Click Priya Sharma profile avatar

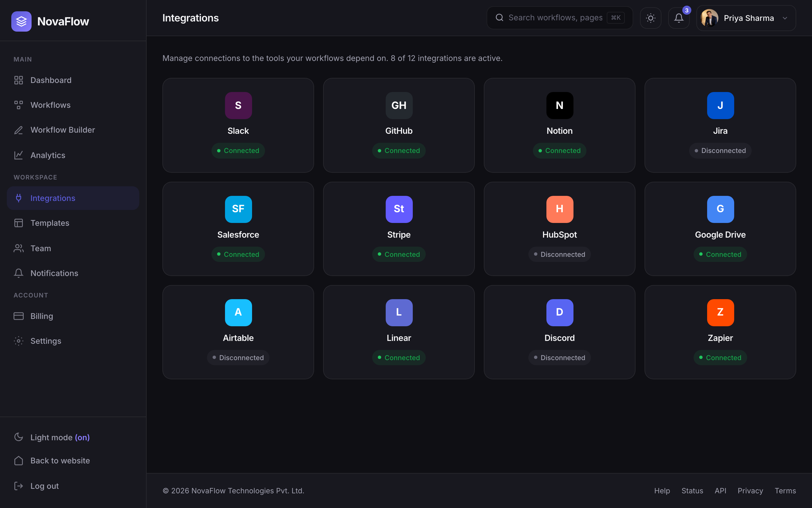709,18
